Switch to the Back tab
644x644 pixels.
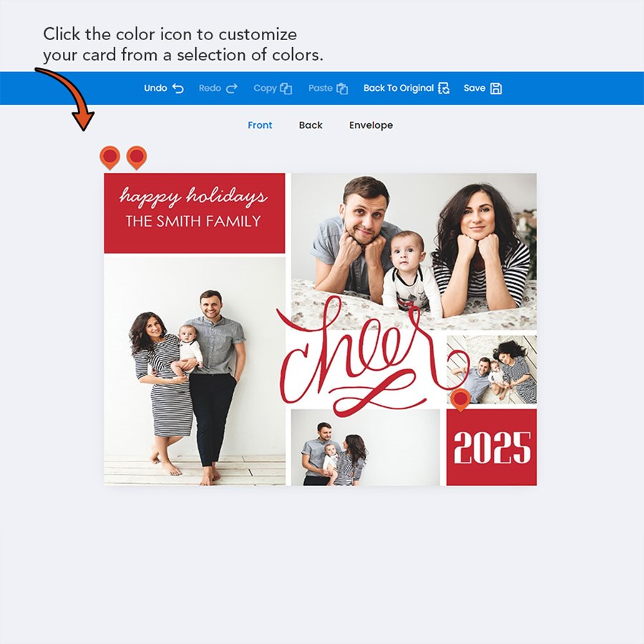coord(311,125)
